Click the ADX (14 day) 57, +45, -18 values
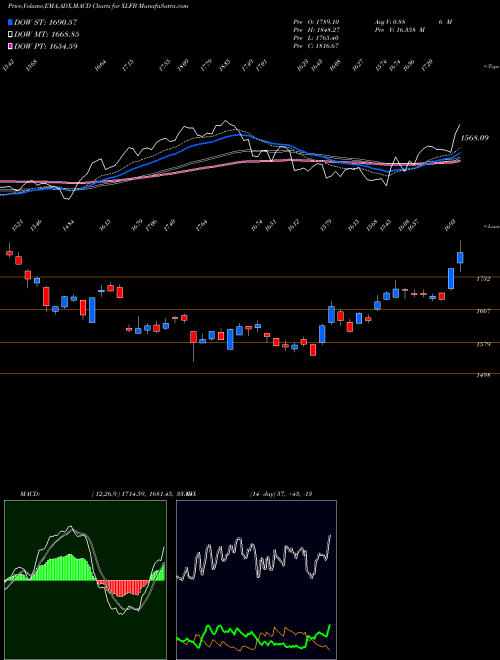 point(281,494)
